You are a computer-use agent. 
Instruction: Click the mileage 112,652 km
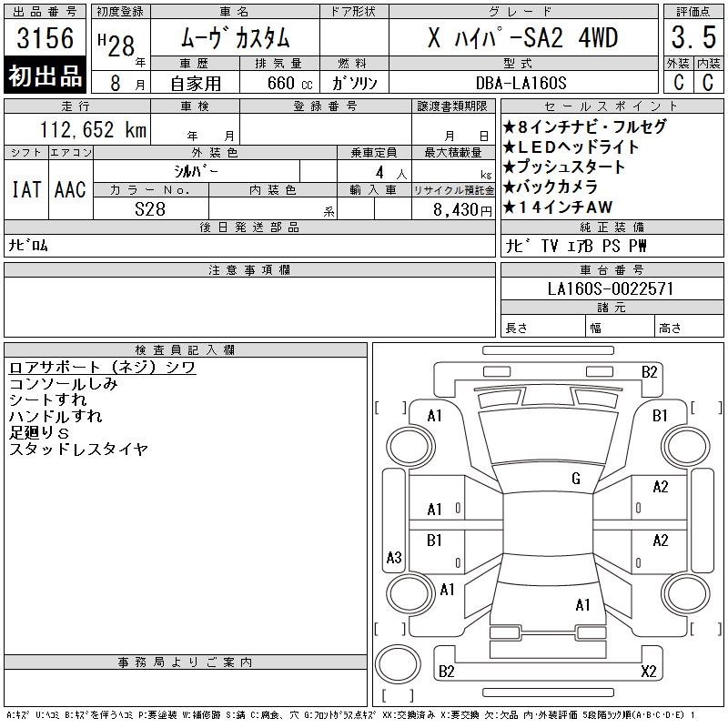(x=94, y=129)
